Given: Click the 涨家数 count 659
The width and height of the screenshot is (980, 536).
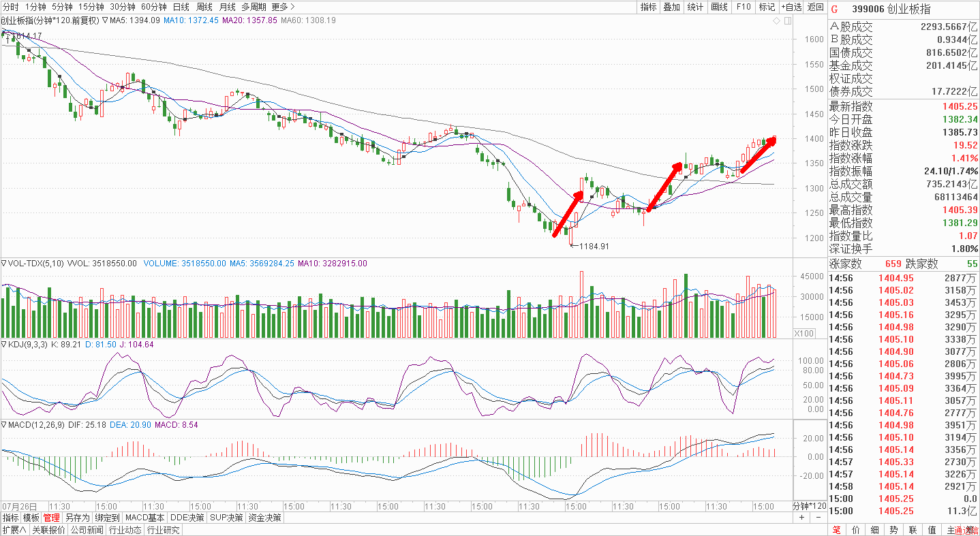Looking at the screenshot, I should 893,264.
